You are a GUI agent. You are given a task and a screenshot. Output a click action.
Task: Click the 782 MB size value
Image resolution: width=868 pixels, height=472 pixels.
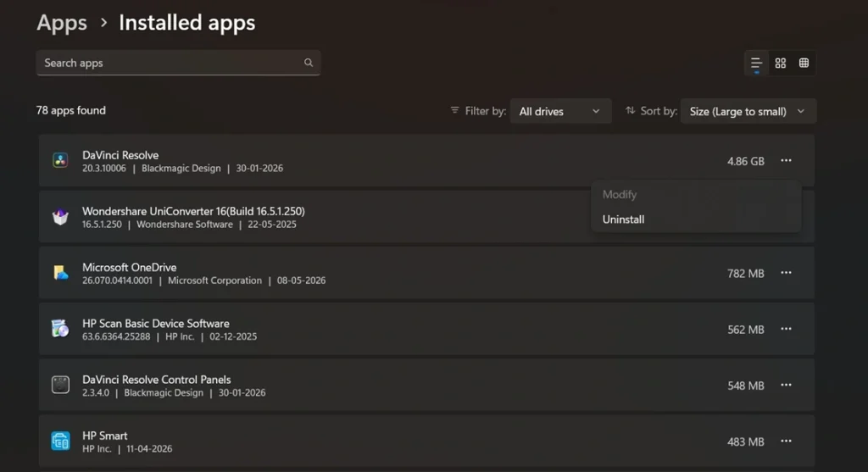(x=746, y=274)
